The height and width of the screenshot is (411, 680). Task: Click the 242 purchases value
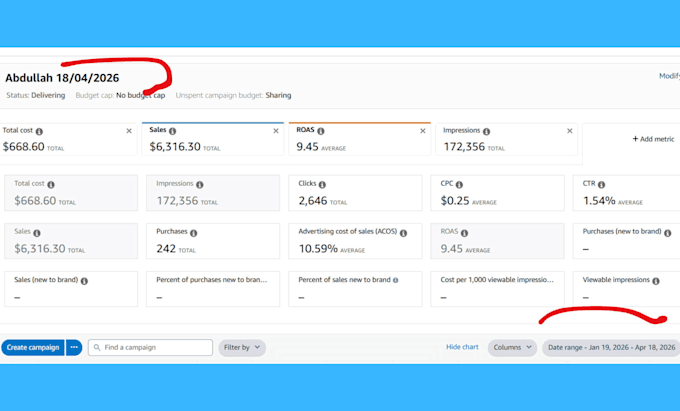point(166,248)
